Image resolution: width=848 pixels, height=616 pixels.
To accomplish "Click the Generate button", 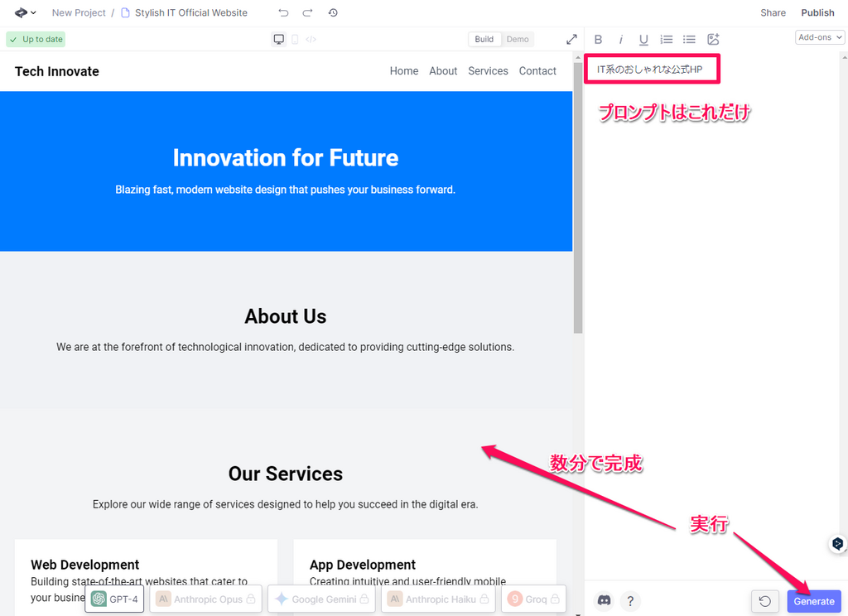I will [814, 601].
